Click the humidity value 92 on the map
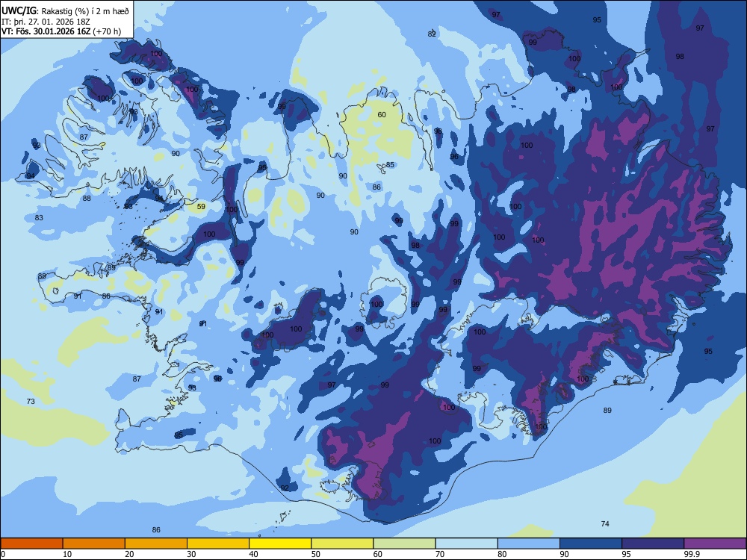This screenshot has width=747, height=560. pos(285,488)
